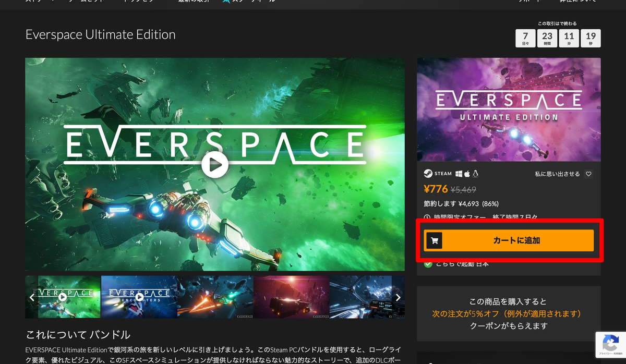The width and height of the screenshot is (626, 364).
Task: Select the purple-red ship screenshot thumbnail
Action: click(x=291, y=297)
